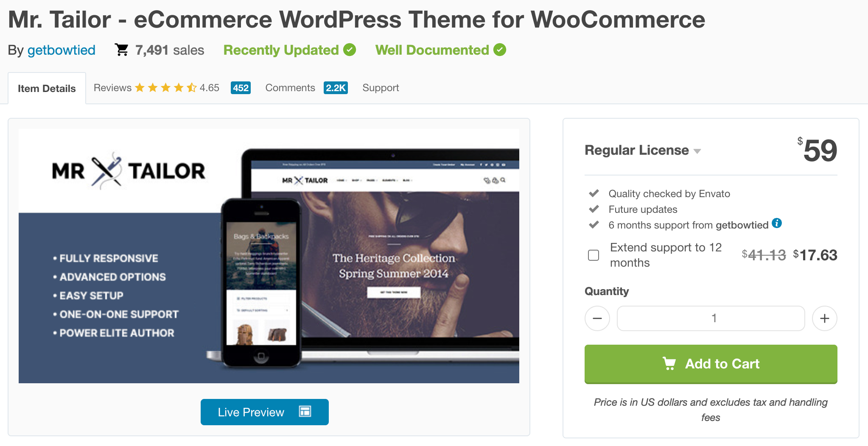Click the 2.2K comments count badge

(336, 88)
